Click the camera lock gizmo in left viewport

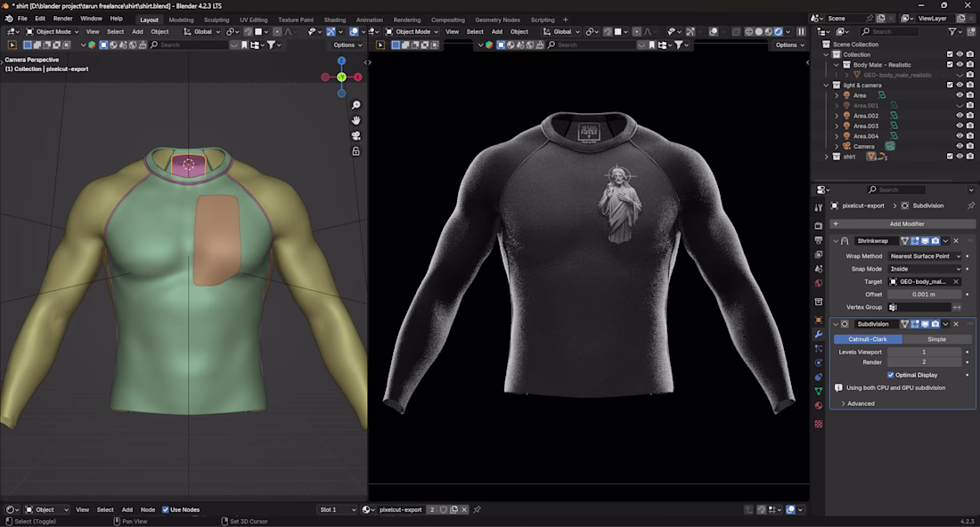point(356,151)
